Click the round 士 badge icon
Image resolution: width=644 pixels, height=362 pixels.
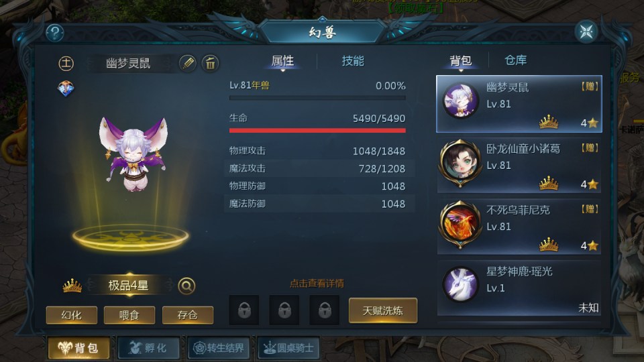click(66, 63)
